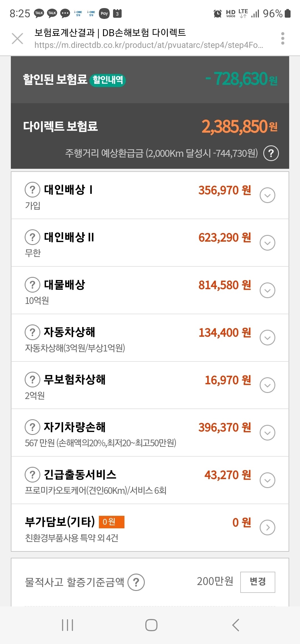
Task: Show help for 자기차량손해
Action: [32, 427]
